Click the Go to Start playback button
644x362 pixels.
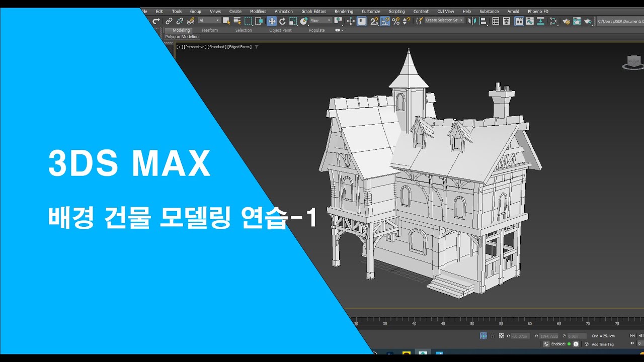pos(632,336)
